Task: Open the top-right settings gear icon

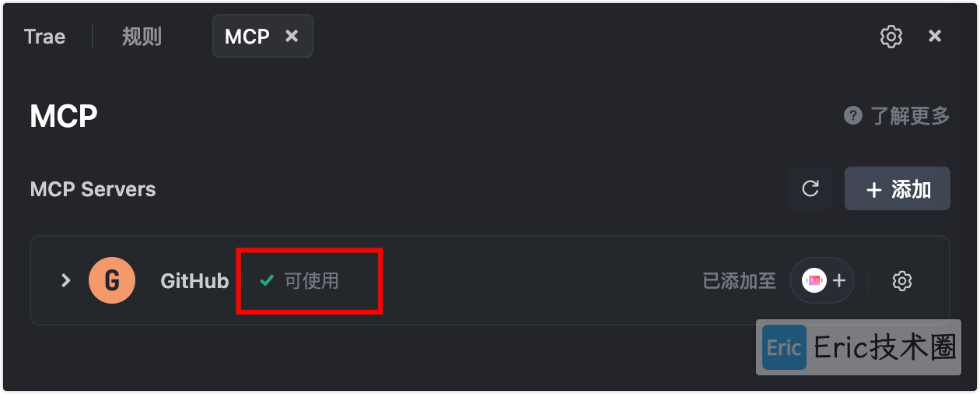Action: click(891, 37)
